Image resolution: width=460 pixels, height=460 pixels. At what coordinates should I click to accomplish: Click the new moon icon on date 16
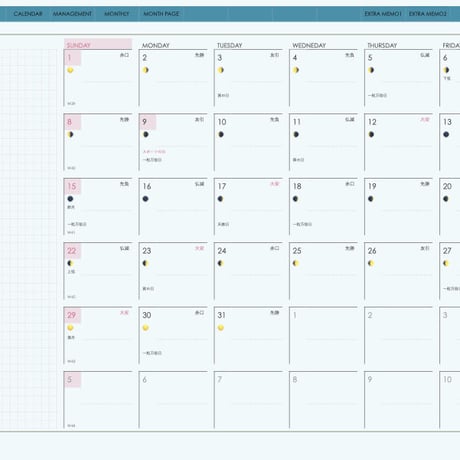pos(146,199)
